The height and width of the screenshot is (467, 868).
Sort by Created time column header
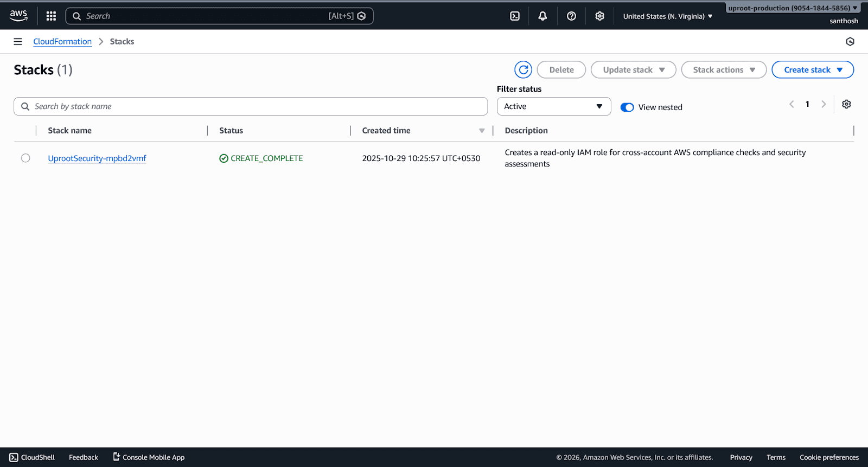point(386,131)
